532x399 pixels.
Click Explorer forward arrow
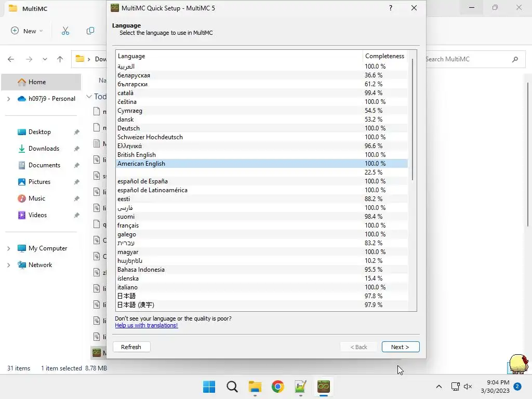coord(29,59)
